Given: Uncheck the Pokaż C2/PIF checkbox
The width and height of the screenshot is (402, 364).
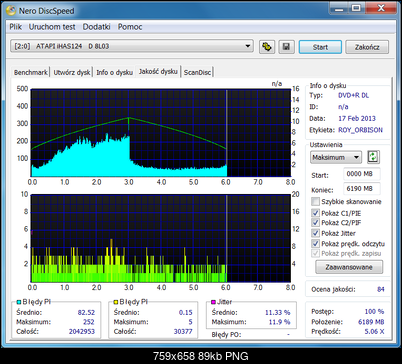Looking at the screenshot, I should [x=315, y=222].
